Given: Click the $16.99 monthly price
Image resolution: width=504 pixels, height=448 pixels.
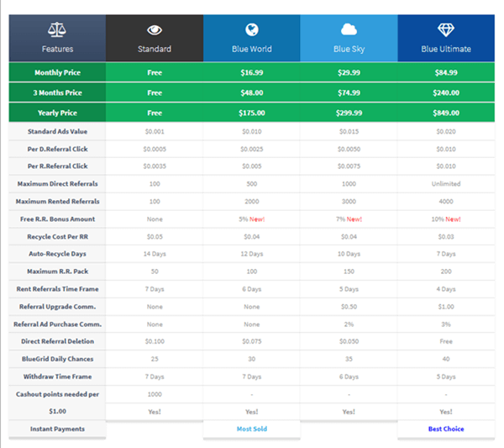Looking at the screenshot, I should coord(252,72).
